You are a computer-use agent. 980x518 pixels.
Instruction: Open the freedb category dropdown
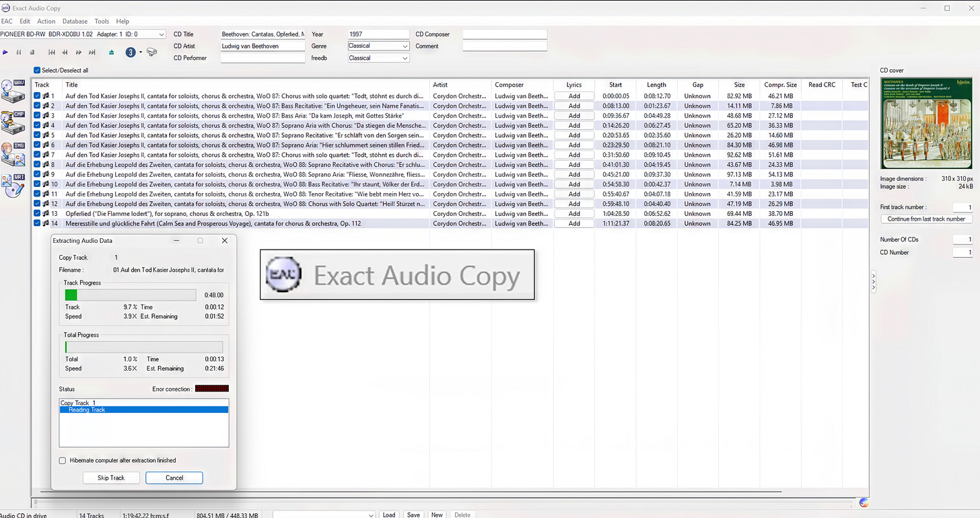click(378, 58)
